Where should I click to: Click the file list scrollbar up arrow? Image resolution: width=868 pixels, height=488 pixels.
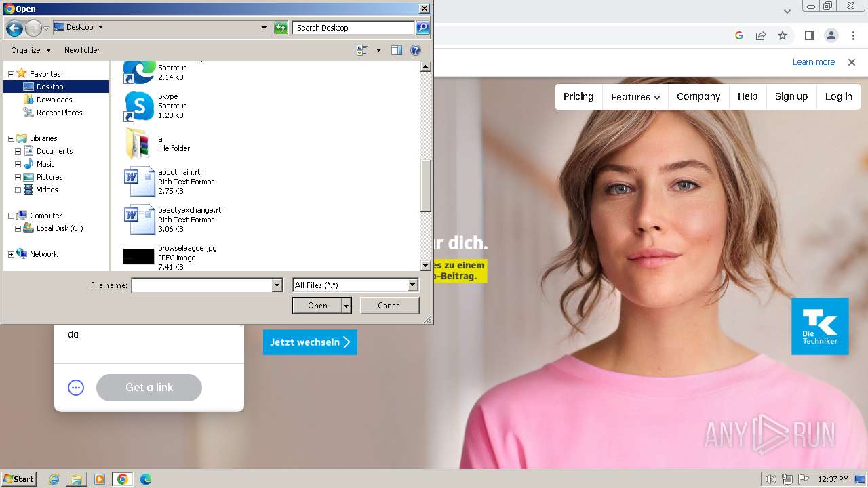tap(426, 66)
